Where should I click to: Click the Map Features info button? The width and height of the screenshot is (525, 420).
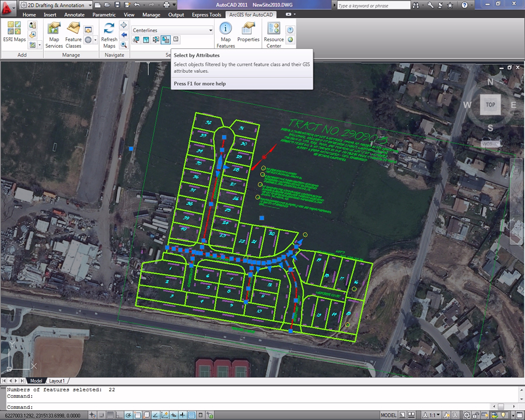pyautogui.click(x=225, y=35)
